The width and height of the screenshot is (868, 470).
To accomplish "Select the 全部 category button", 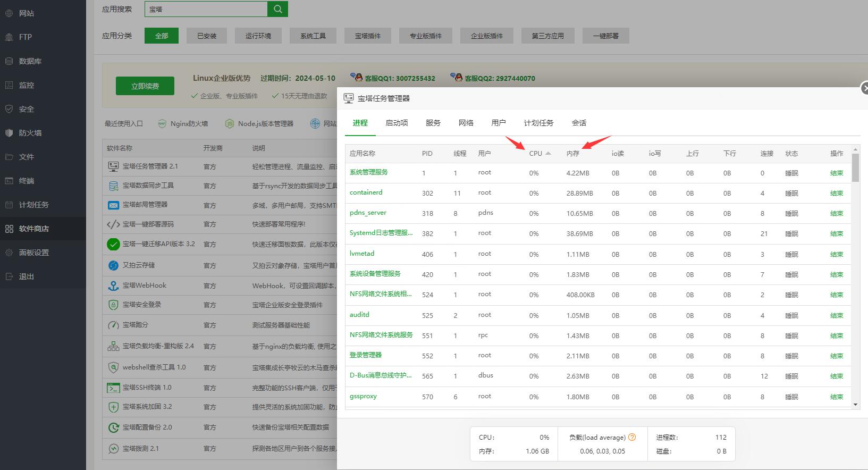I will [x=162, y=36].
